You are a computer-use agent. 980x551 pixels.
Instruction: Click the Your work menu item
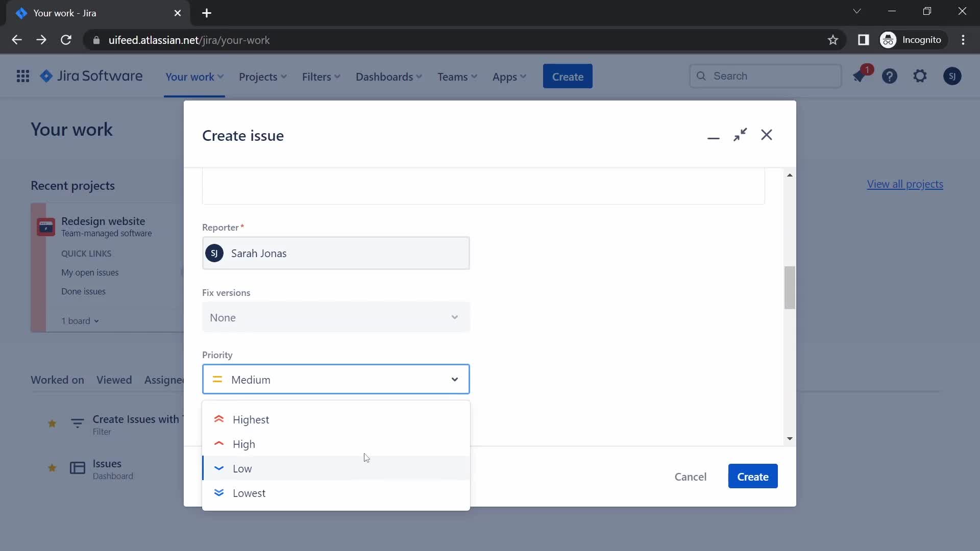(190, 76)
